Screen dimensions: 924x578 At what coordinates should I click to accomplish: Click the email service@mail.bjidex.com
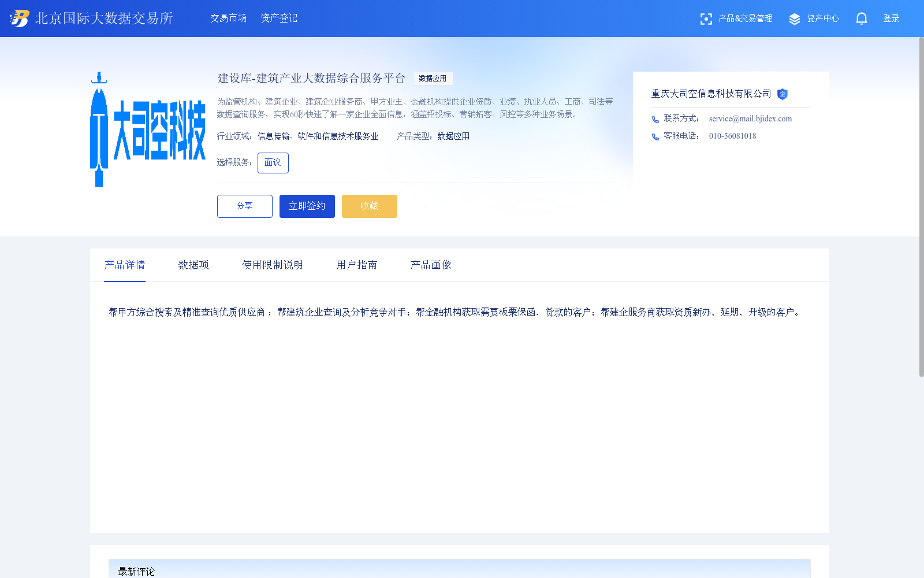pyautogui.click(x=750, y=119)
